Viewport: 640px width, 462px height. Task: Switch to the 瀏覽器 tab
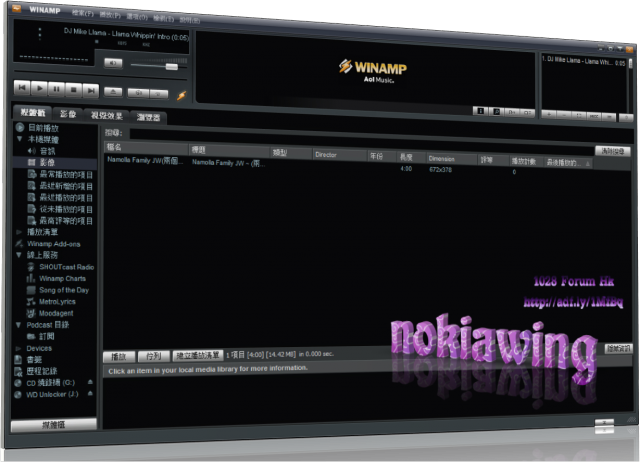click(x=148, y=118)
